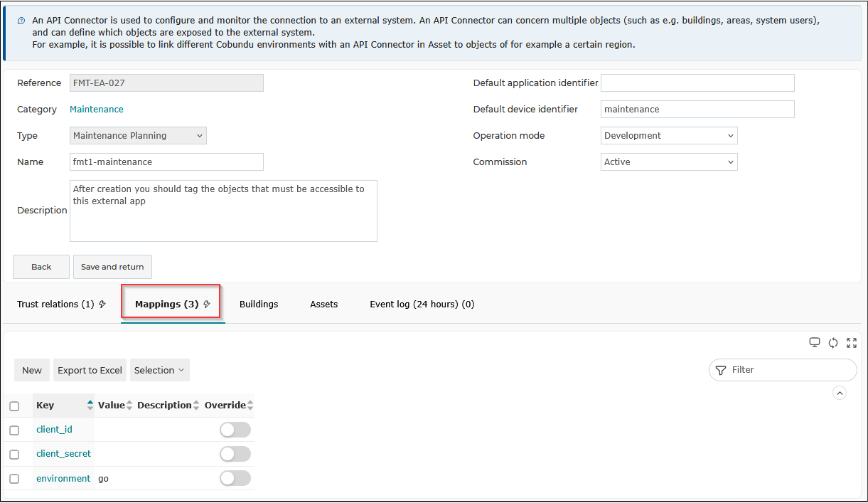Image resolution: width=868 pixels, height=503 pixels.
Task: Click the Reference field FMT-EA-027
Action: (x=166, y=83)
